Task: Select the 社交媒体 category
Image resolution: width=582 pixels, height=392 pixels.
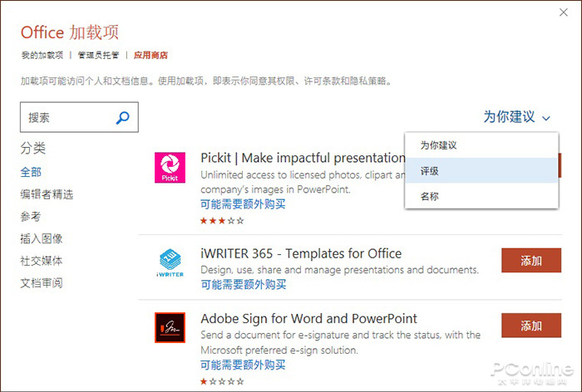Action: (x=42, y=261)
